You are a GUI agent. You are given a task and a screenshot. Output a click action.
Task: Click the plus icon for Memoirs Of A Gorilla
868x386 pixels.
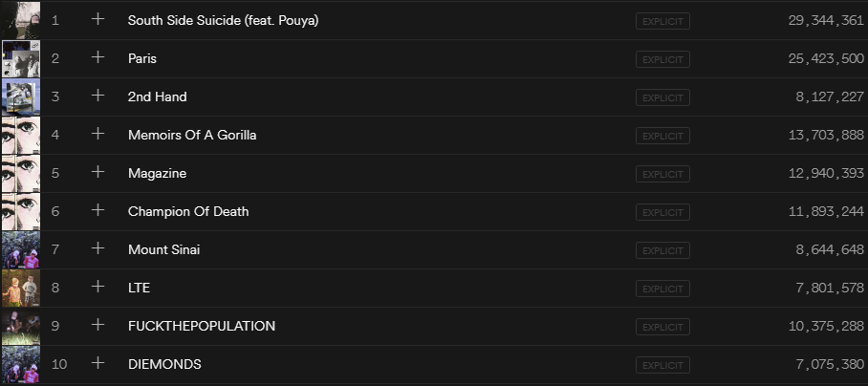(98, 134)
